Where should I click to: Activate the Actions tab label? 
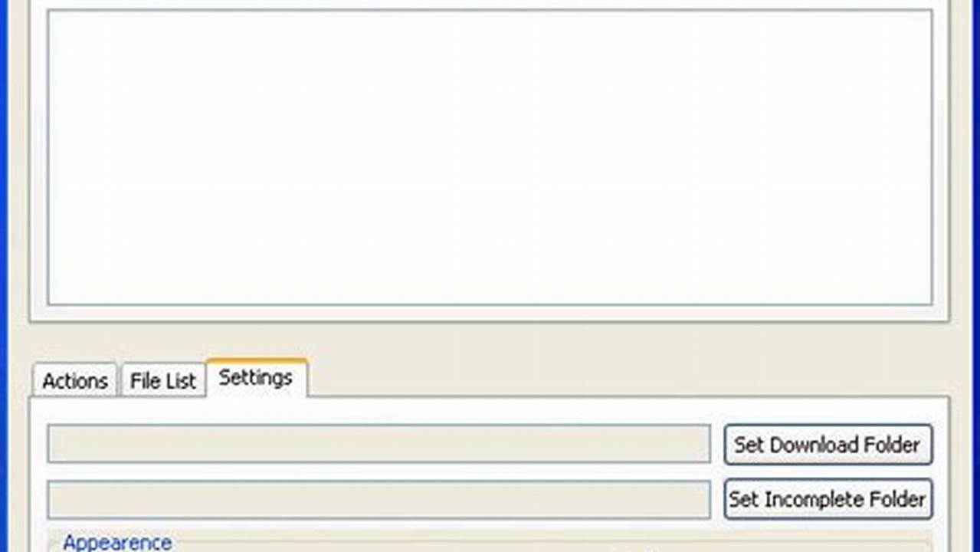[74, 380]
